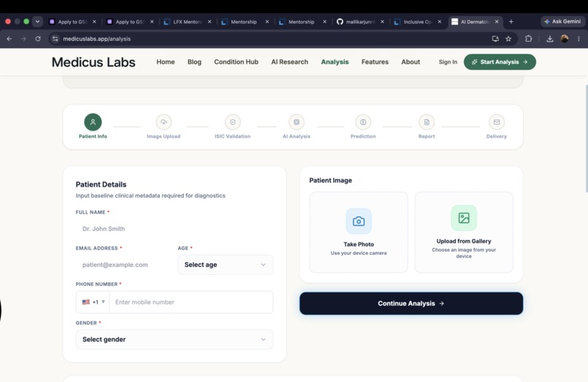Click the Upload from Gallery image icon
This screenshot has width=588, height=382.
(464, 218)
